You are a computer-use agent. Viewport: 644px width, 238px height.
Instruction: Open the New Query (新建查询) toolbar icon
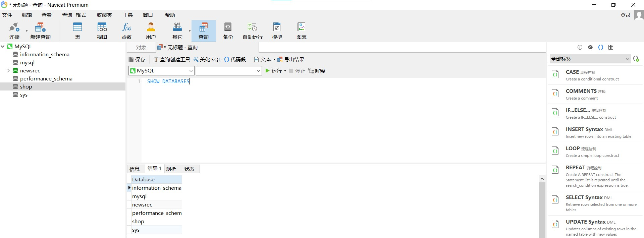(x=40, y=31)
